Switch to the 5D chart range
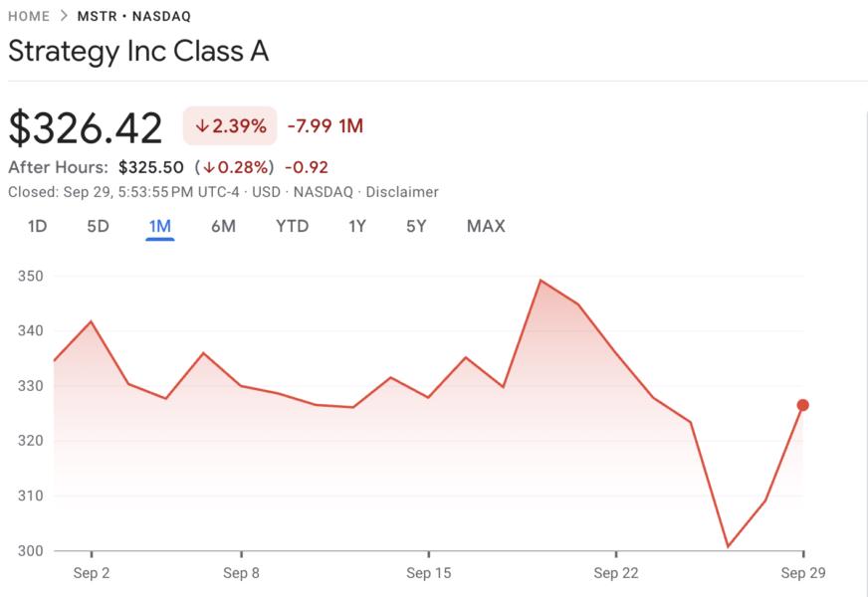Image resolution: width=868 pixels, height=597 pixels. pyautogui.click(x=98, y=226)
